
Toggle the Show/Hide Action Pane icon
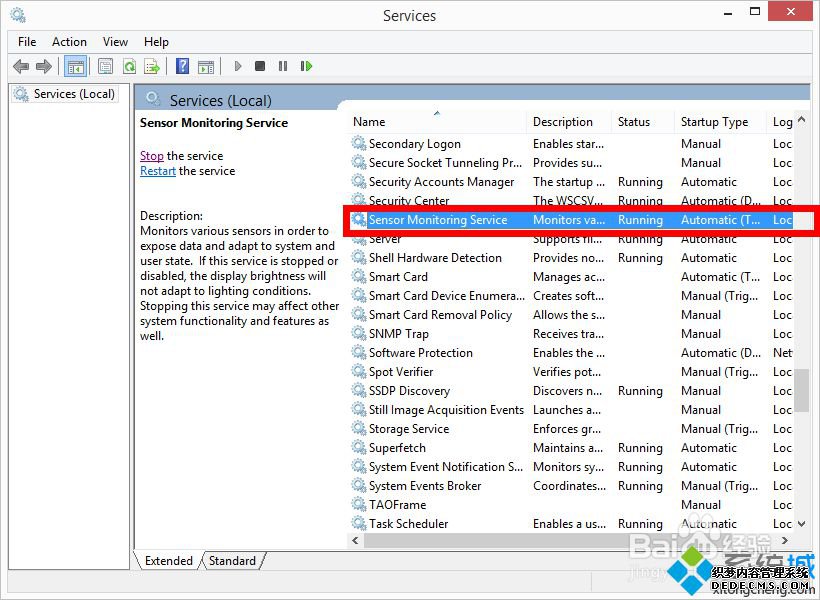(x=206, y=66)
